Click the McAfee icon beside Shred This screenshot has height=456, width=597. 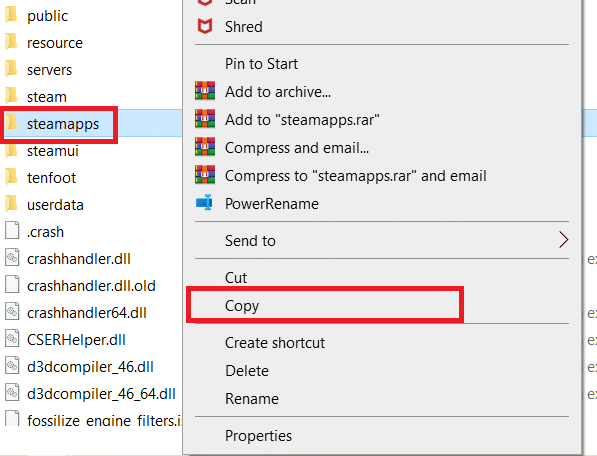(205, 26)
